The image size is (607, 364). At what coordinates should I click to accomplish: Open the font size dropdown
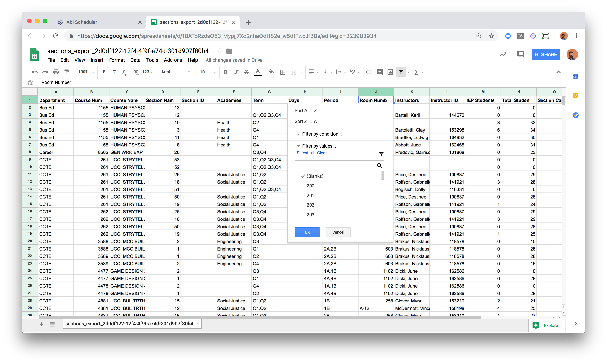(207, 72)
